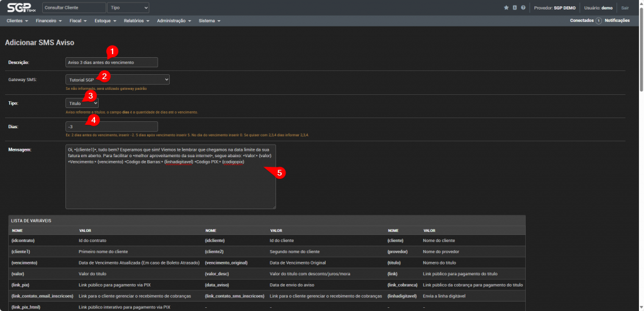This screenshot has height=311, width=644.
Task: Open the Sistema menu
Action: [209, 21]
